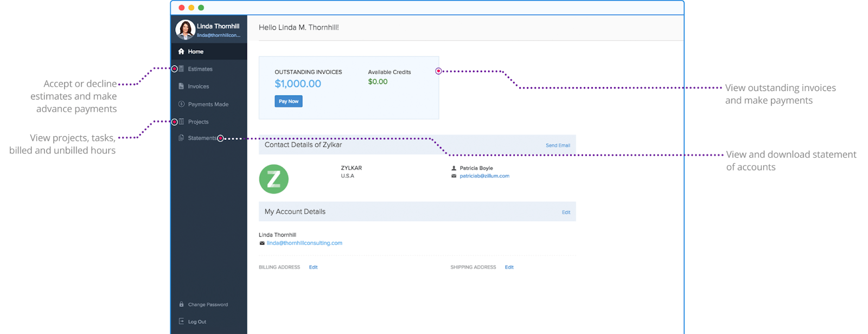Click the Contact Details of Zylkar heading
This screenshot has width=868, height=334.
coord(303,145)
